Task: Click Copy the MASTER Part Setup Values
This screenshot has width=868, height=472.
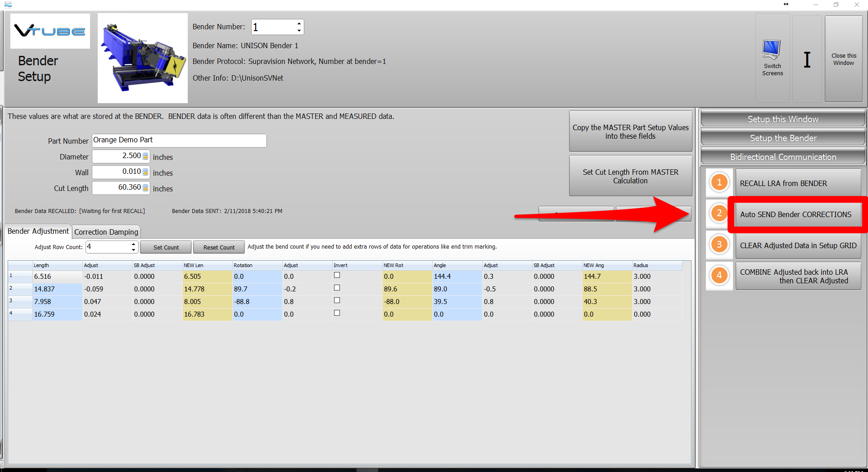Action: 630,132
